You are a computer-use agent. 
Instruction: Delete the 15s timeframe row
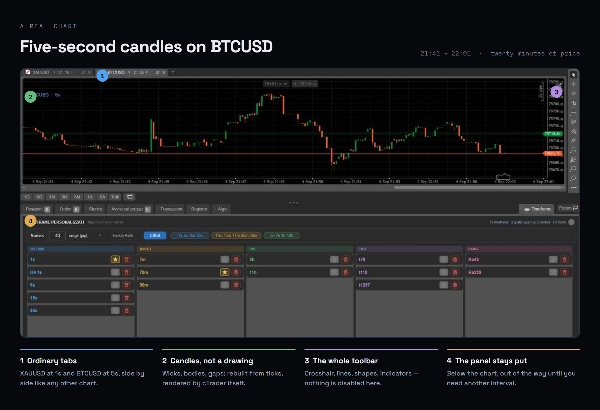127,297
